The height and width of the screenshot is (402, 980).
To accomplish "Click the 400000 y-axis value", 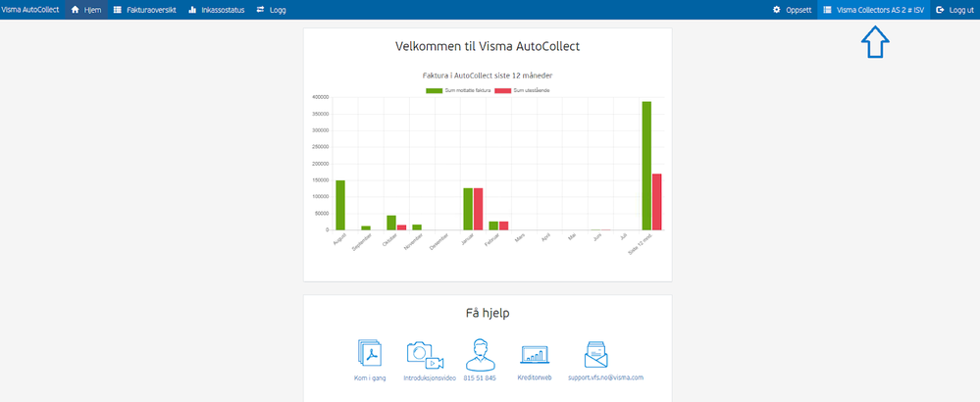I will tap(320, 97).
